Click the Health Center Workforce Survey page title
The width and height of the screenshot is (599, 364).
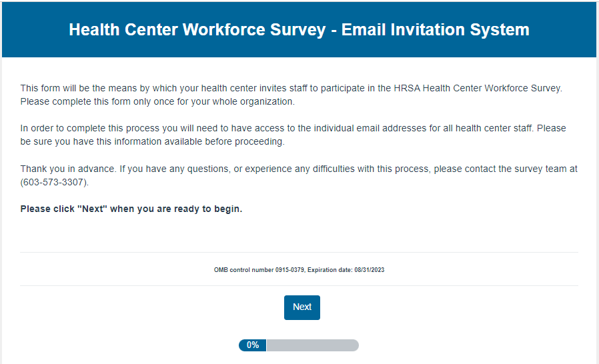click(x=299, y=29)
